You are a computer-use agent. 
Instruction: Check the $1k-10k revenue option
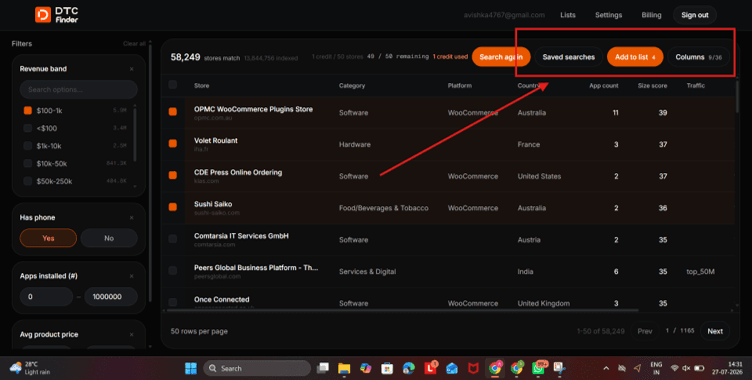point(28,146)
